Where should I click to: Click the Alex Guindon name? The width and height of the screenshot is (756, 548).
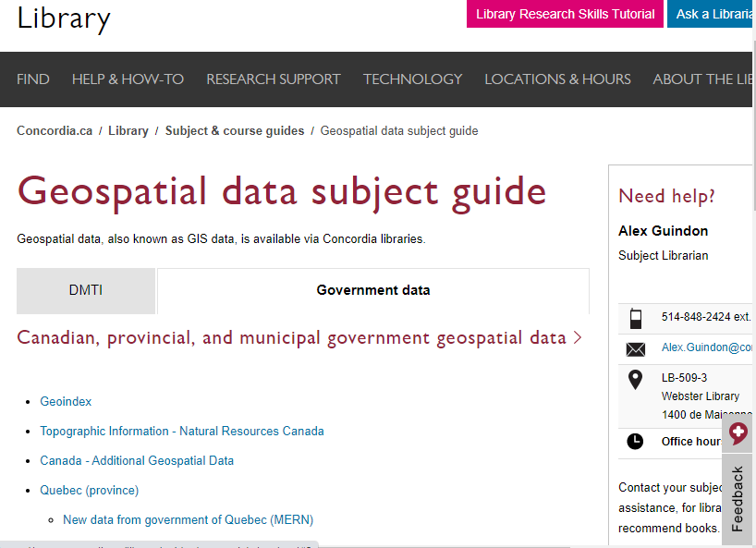coord(663,231)
